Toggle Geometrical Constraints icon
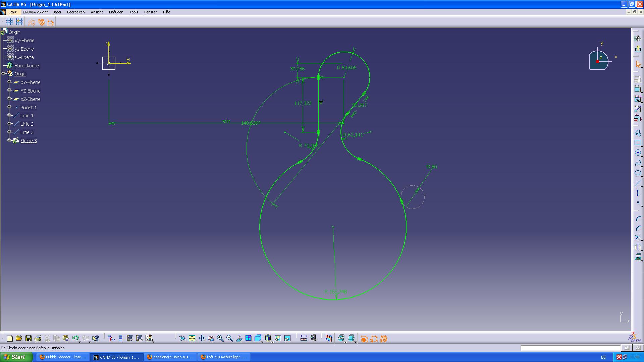 (41, 22)
